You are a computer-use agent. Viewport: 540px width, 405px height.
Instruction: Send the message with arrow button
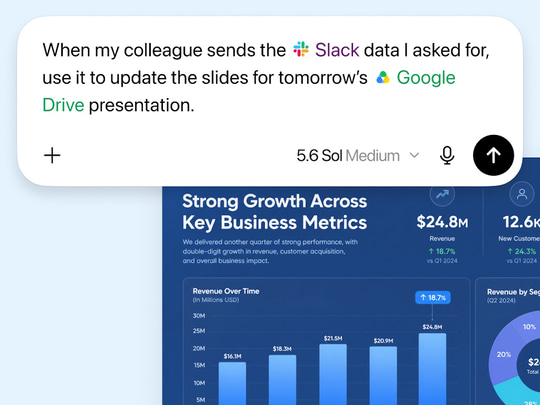(x=493, y=155)
